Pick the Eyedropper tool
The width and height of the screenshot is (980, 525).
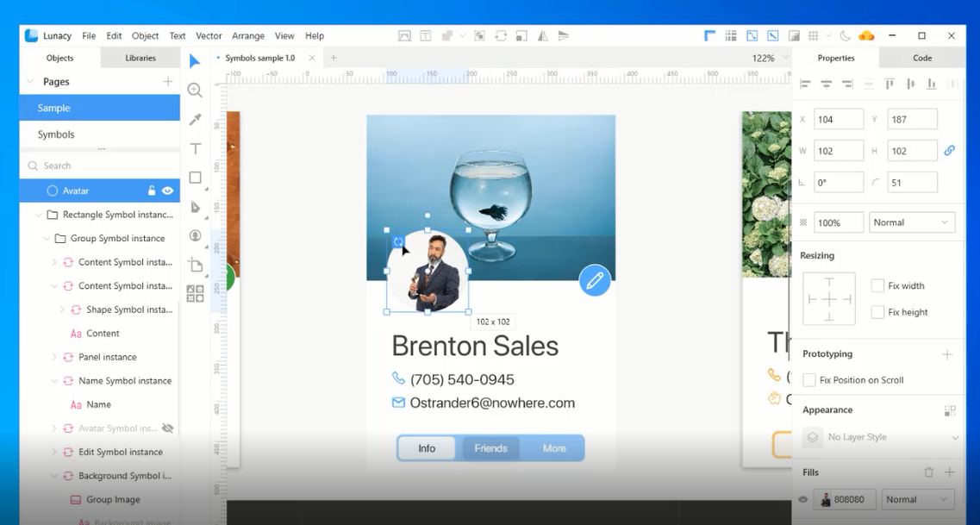point(195,119)
